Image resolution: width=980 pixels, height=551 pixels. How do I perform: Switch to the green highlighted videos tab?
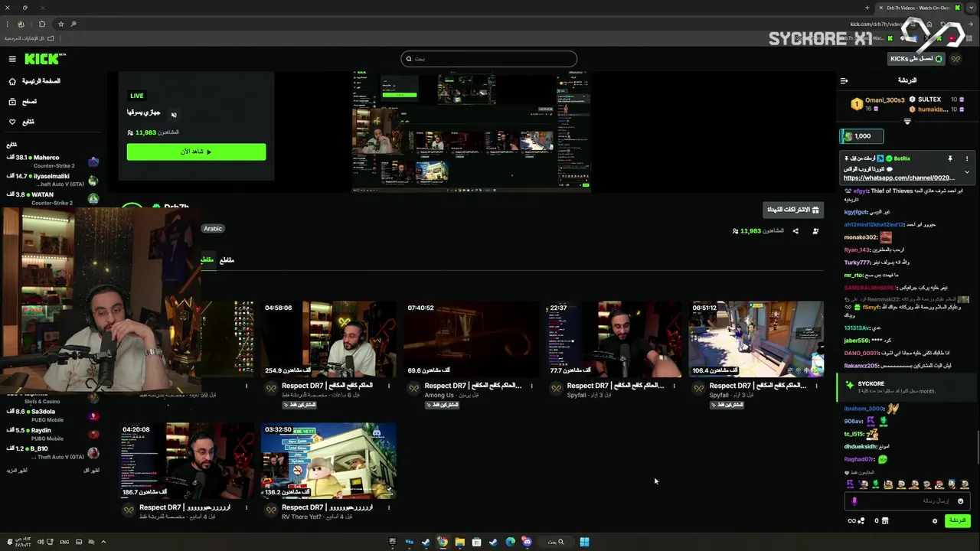click(x=207, y=260)
